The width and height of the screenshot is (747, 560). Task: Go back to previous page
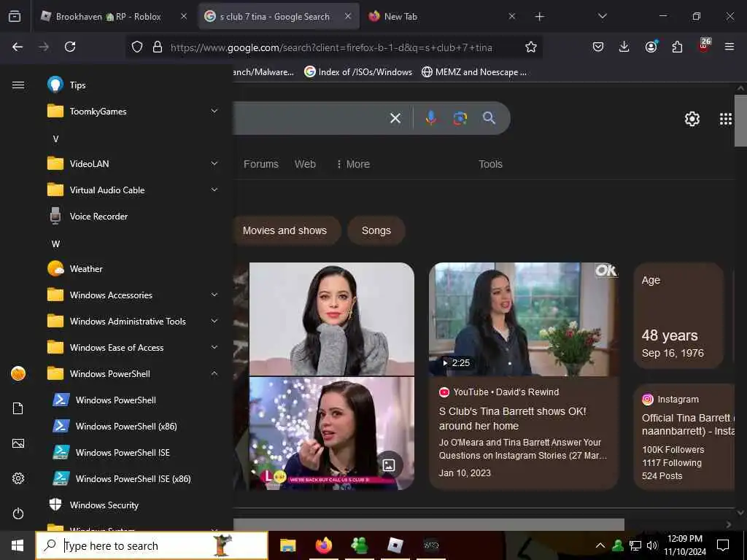tap(18, 47)
